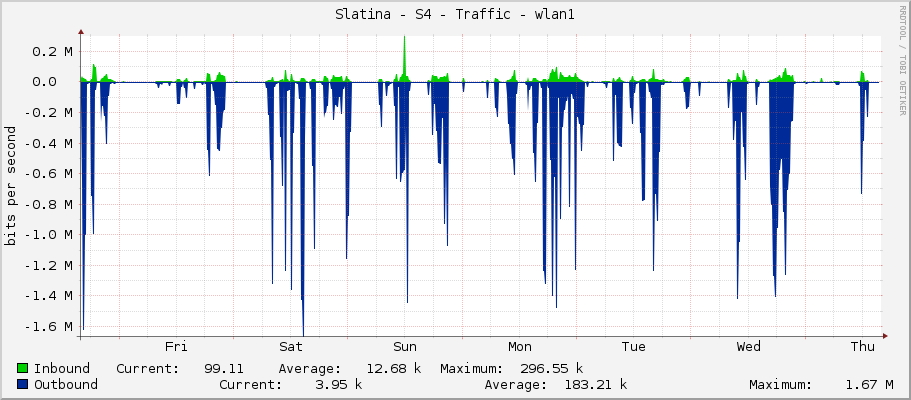Image resolution: width=911 pixels, height=400 pixels.
Task: Select the 'Sat' x-axis label
Action: 290,347
